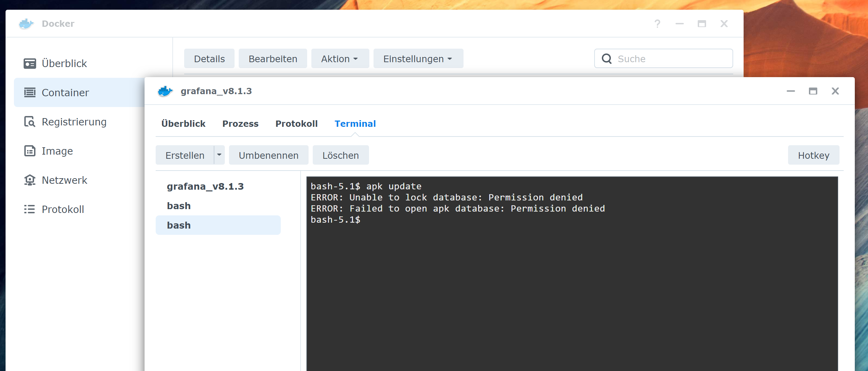
Task: Expand the Erstellen dropdown arrow
Action: [x=219, y=155]
